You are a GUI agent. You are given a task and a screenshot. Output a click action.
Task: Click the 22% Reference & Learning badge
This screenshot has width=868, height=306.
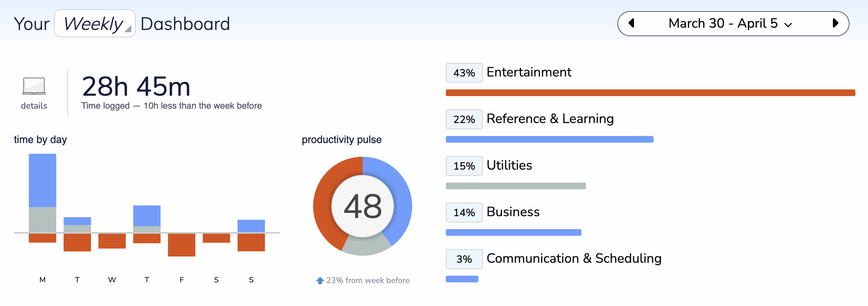[x=464, y=119]
